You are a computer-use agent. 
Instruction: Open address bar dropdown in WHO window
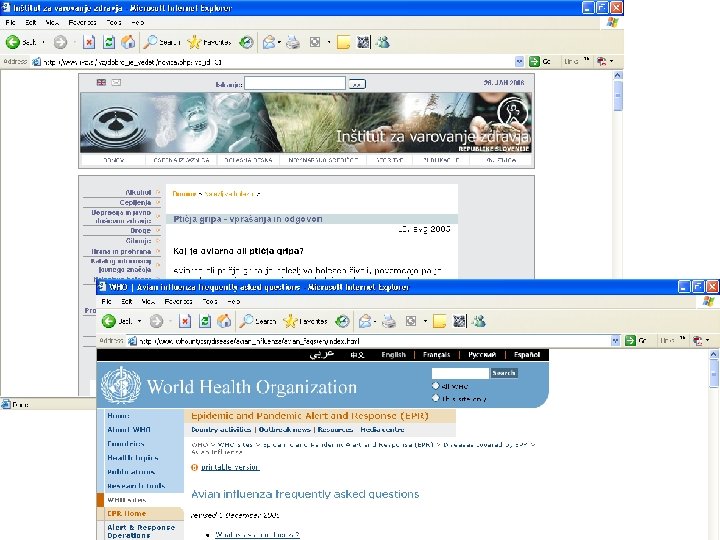click(x=615, y=340)
